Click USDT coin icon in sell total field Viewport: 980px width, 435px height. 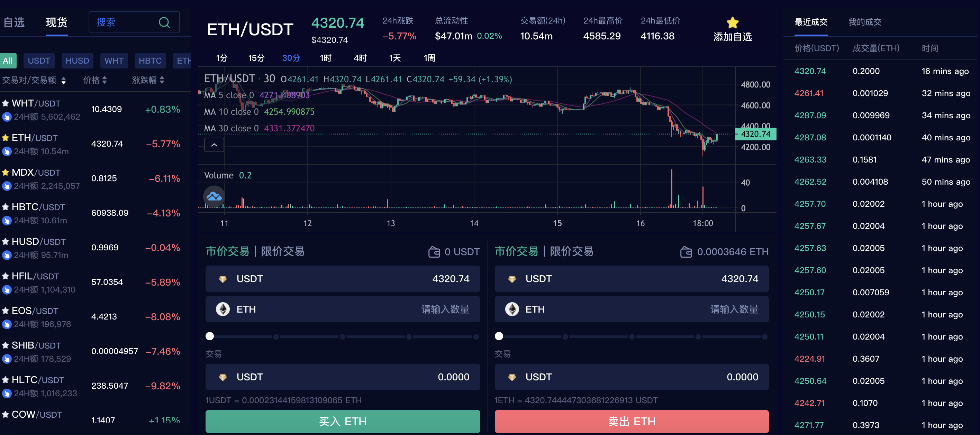(512, 377)
